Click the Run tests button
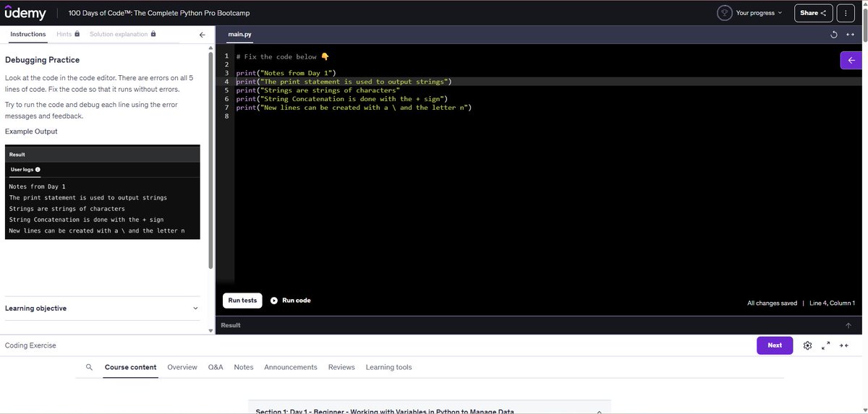 coord(242,301)
